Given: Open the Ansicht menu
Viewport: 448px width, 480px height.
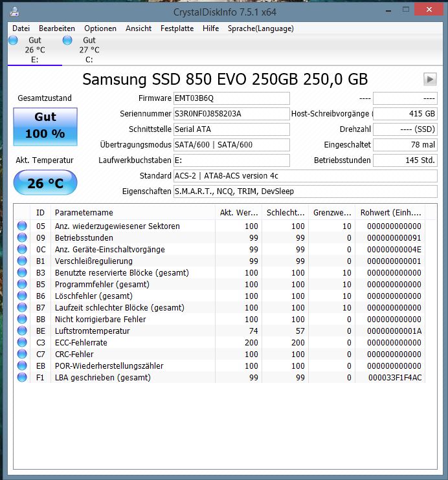Looking at the screenshot, I should pyautogui.click(x=139, y=28).
